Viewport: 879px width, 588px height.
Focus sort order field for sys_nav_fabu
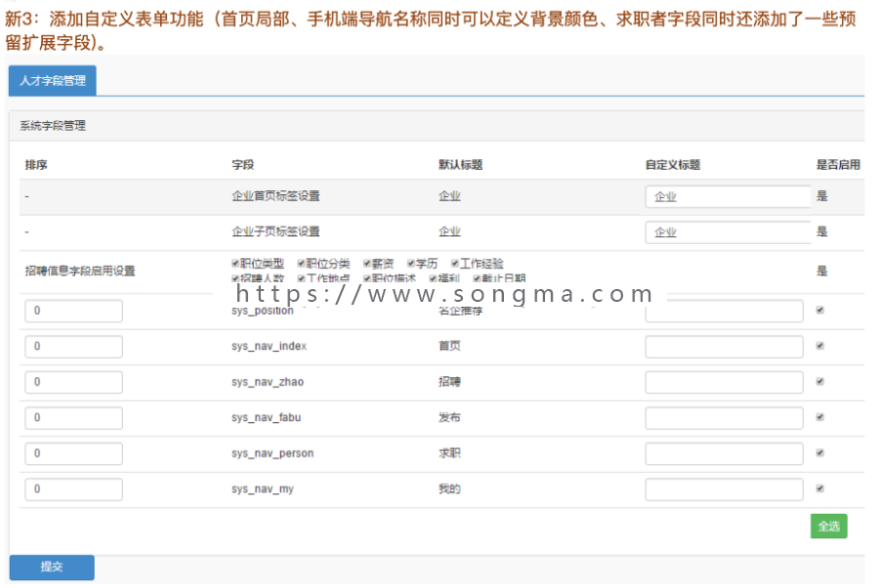pos(73,418)
